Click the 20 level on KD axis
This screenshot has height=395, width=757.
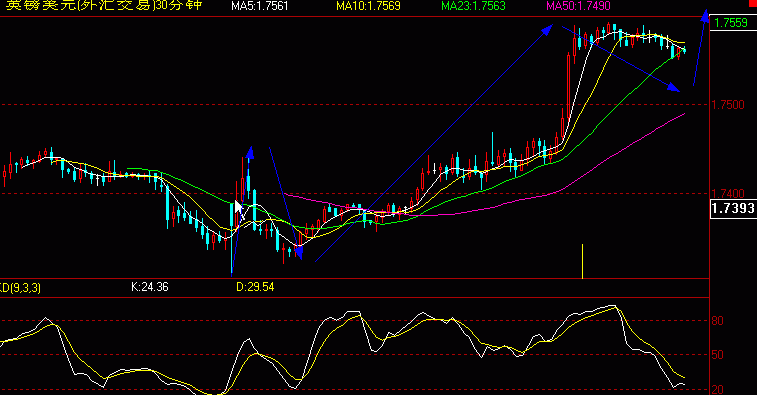[x=718, y=389]
